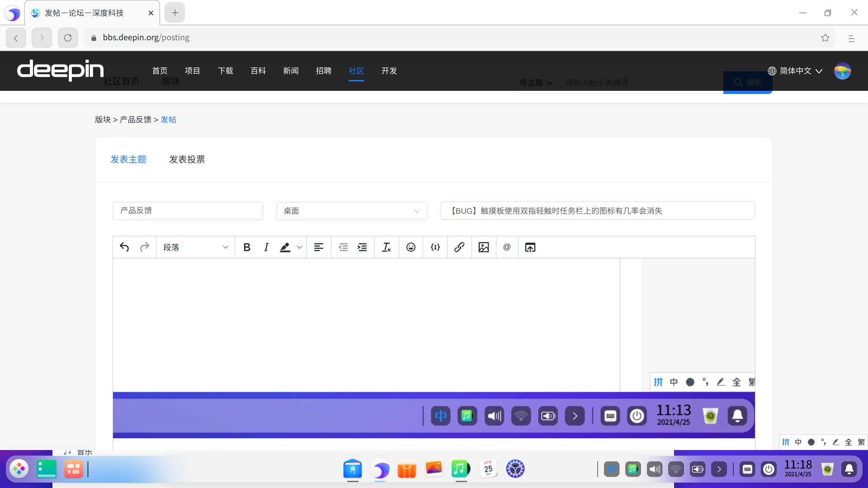
Task: Toggle italic formatting
Action: tap(266, 247)
